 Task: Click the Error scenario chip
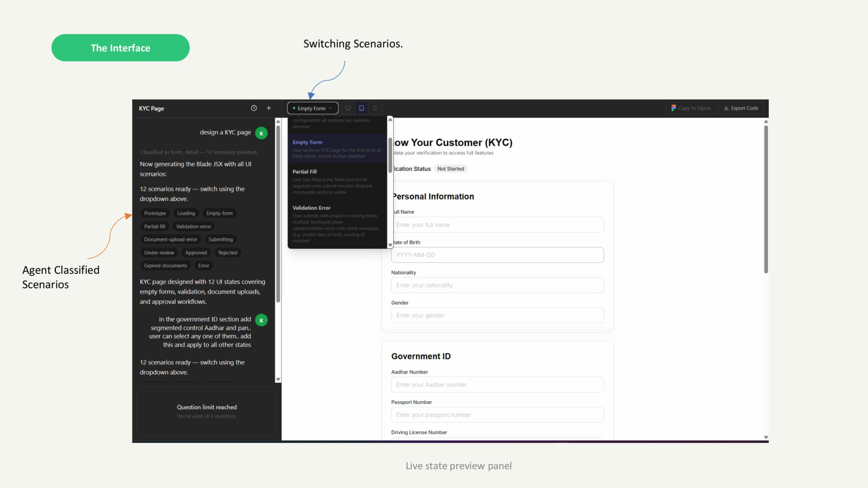coord(203,266)
